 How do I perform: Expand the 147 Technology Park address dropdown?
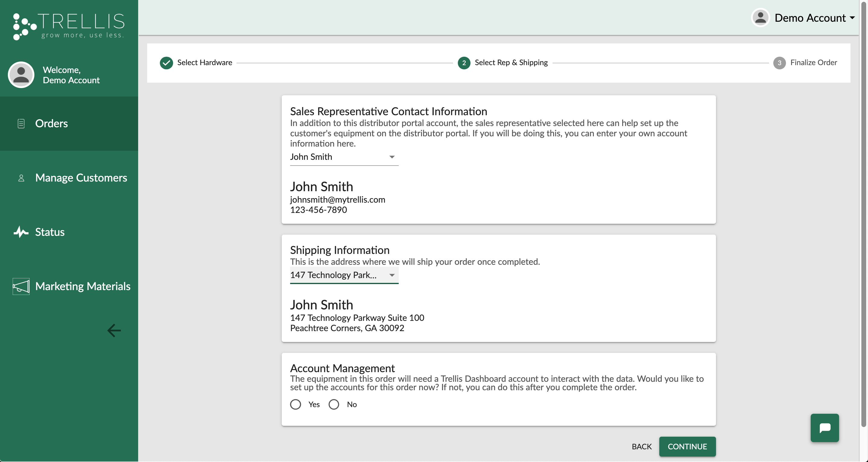[x=344, y=275]
